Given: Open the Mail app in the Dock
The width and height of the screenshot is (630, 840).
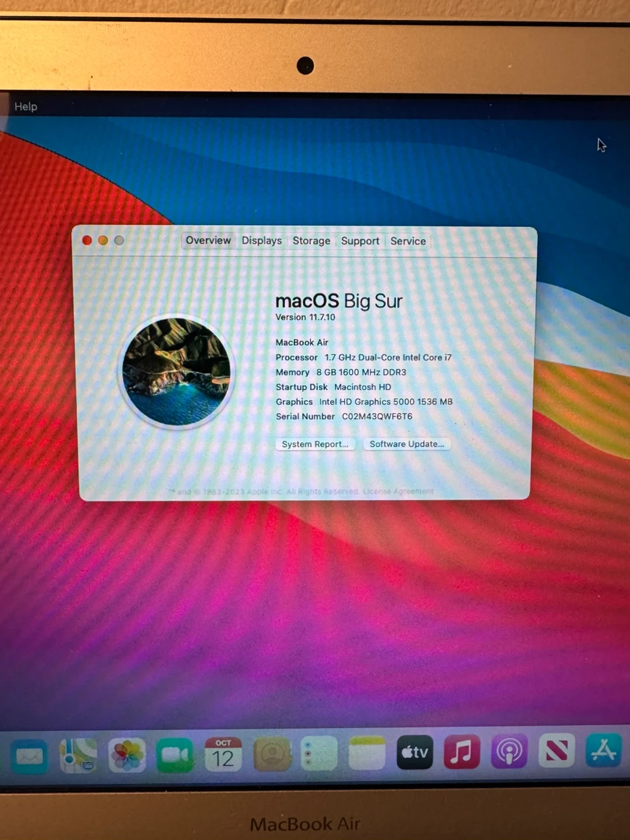Looking at the screenshot, I should (29, 755).
